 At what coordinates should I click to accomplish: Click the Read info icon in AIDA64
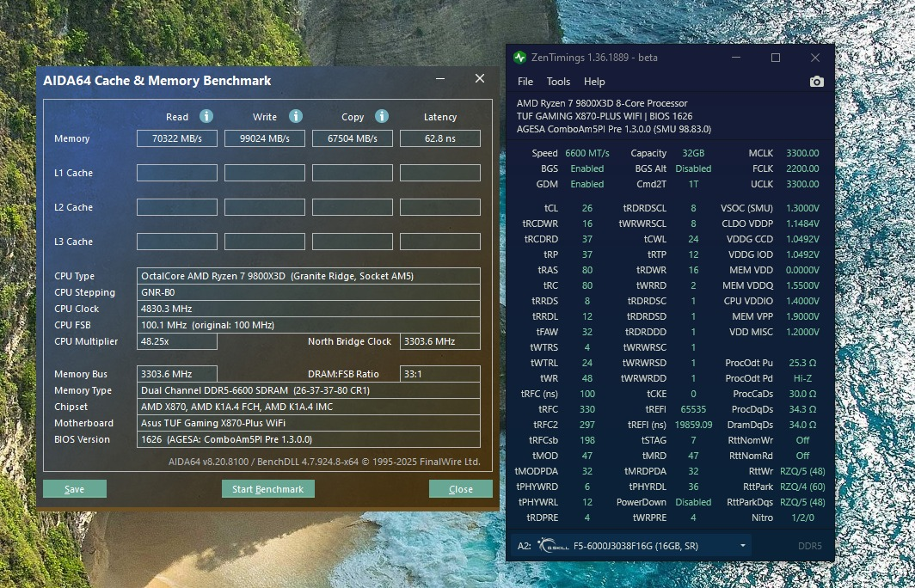tap(206, 116)
